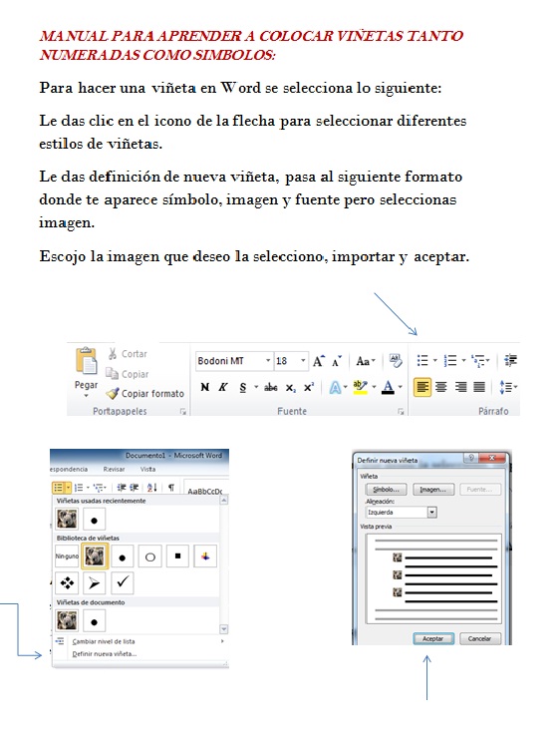
Task: Open Fuente dialog launcher
Action: 401,412
